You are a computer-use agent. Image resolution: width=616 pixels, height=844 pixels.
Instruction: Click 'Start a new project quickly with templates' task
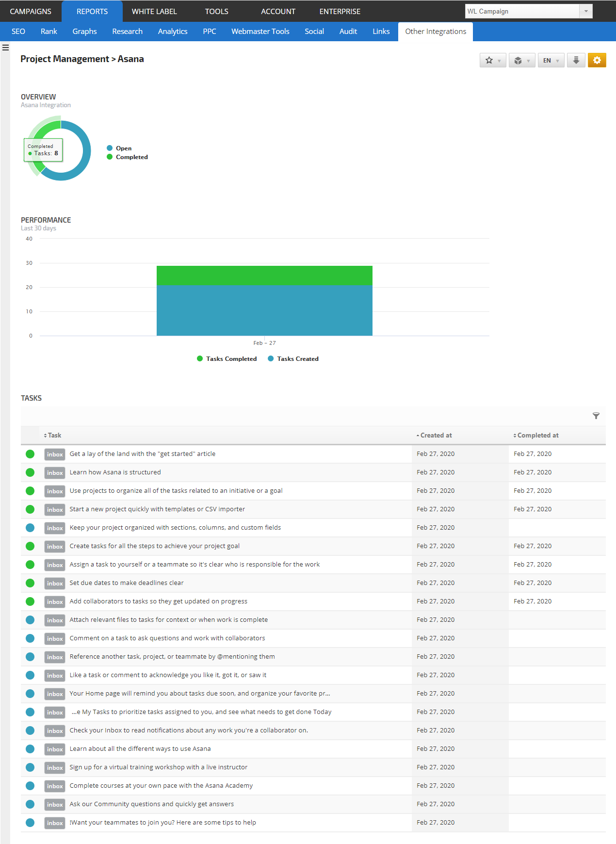pos(157,509)
